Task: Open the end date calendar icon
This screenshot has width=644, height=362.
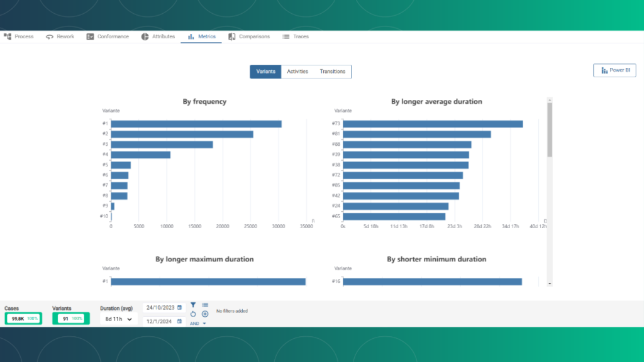Action: click(x=180, y=321)
